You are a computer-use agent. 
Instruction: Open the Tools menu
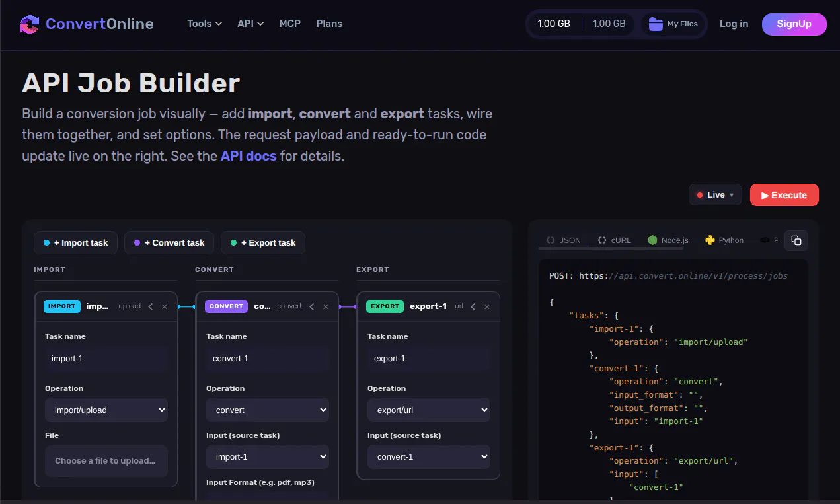204,24
